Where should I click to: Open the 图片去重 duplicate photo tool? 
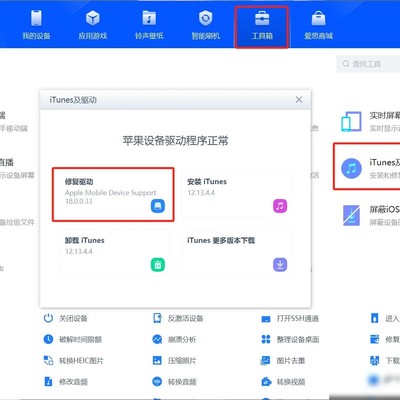(283, 360)
